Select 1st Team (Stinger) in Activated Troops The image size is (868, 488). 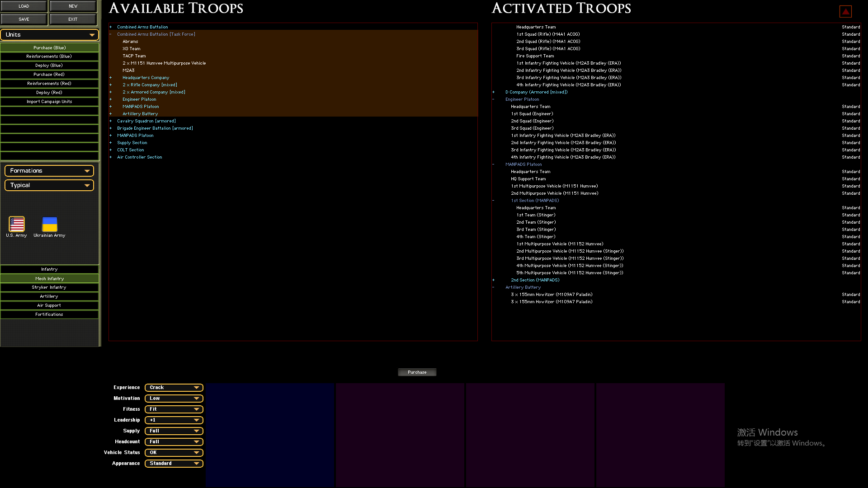coord(536,215)
